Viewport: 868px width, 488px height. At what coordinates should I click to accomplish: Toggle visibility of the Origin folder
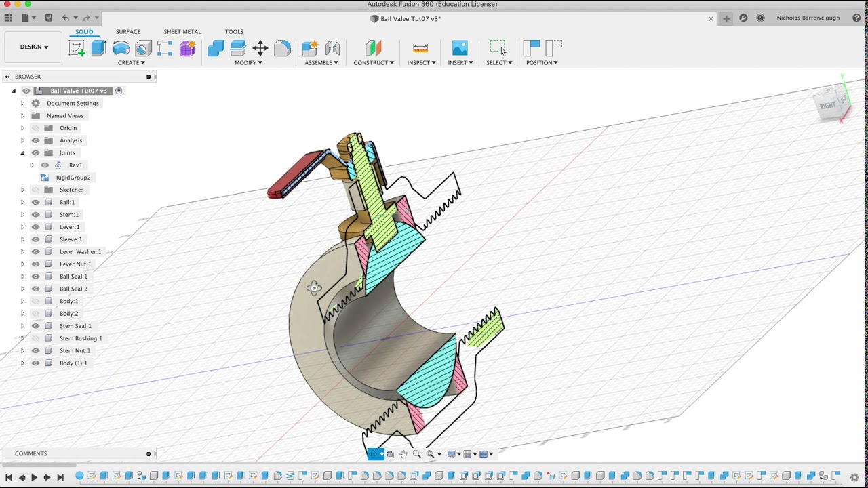[36, 128]
